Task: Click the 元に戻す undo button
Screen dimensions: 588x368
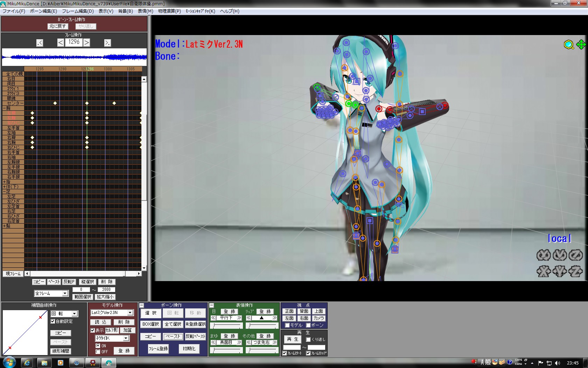Action: click(x=57, y=26)
